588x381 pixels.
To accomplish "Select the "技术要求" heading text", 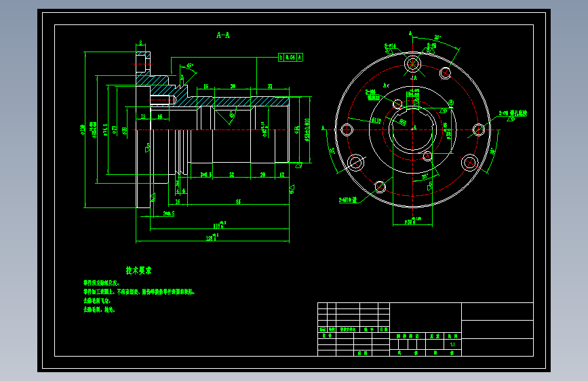I will click(x=138, y=270).
